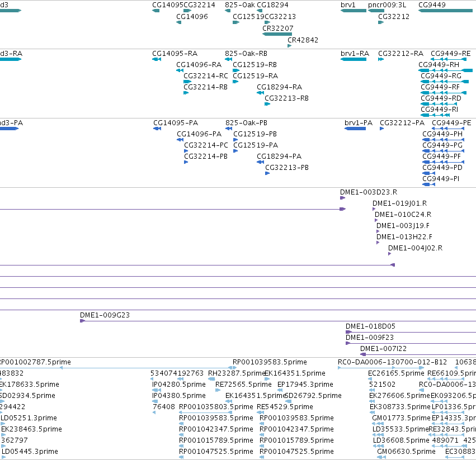Click the EK276606.5prime EST label
This screenshot has width=476, height=460.
point(399,396)
